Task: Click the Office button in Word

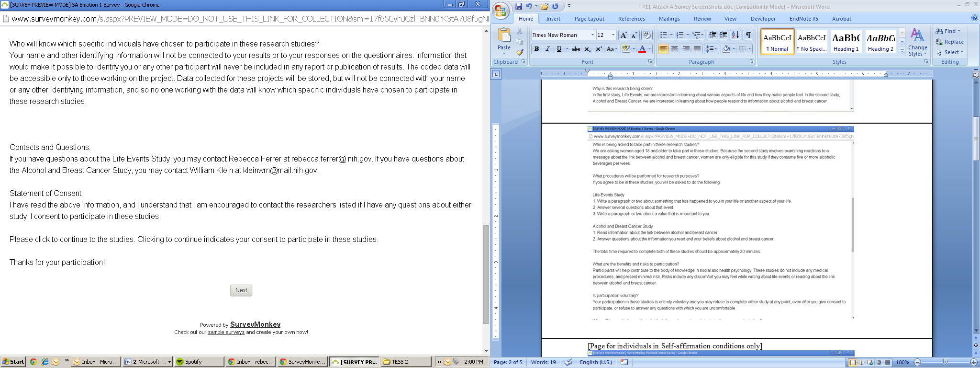Action: (x=501, y=11)
